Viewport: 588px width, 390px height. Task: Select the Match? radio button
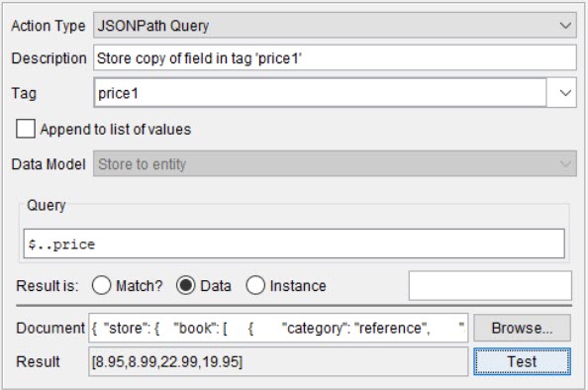point(101,285)
